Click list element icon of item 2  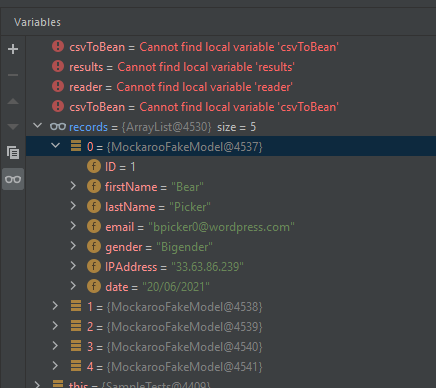click(76, 326)
